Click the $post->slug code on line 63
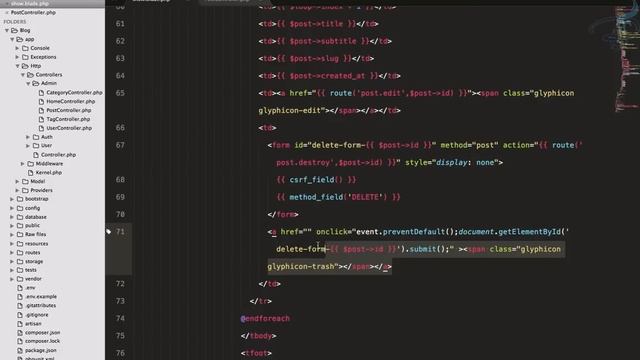This screenshot has height=360, width=640. (314, 59)
